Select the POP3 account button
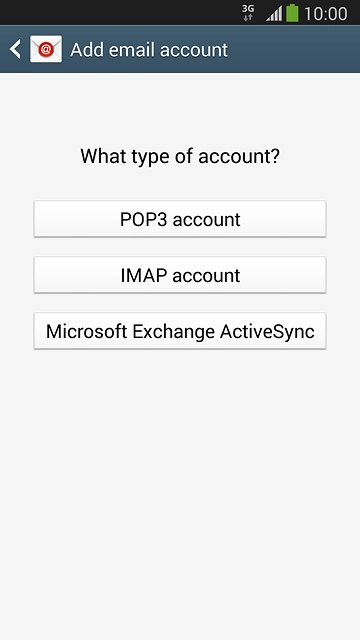The height and width of the screenshot is (640, 360). point(180,219)
